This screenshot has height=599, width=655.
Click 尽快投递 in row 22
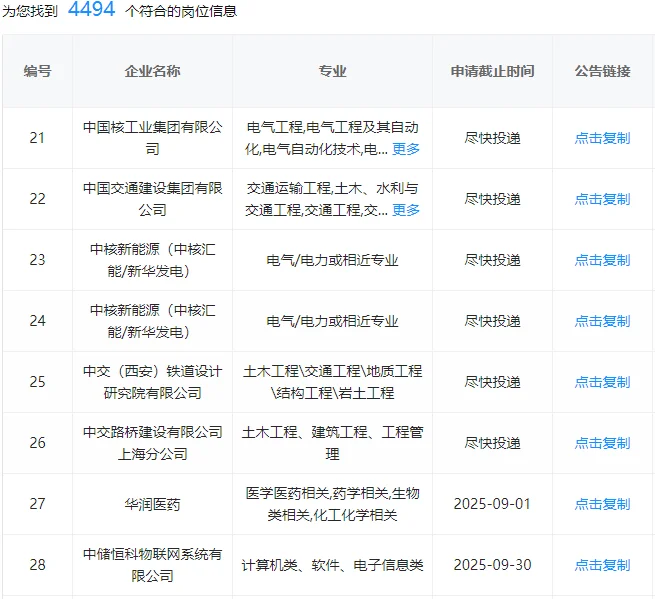click(x=493, y=199)
